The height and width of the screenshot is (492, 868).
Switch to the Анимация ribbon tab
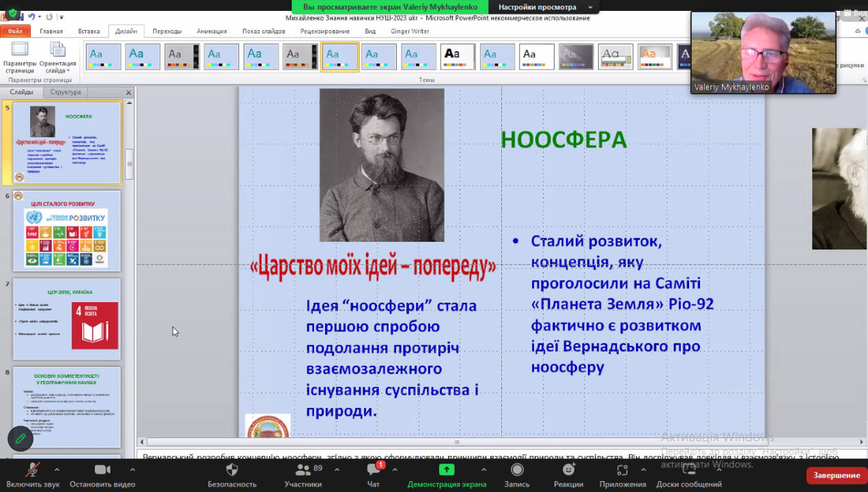pos(212,31)
